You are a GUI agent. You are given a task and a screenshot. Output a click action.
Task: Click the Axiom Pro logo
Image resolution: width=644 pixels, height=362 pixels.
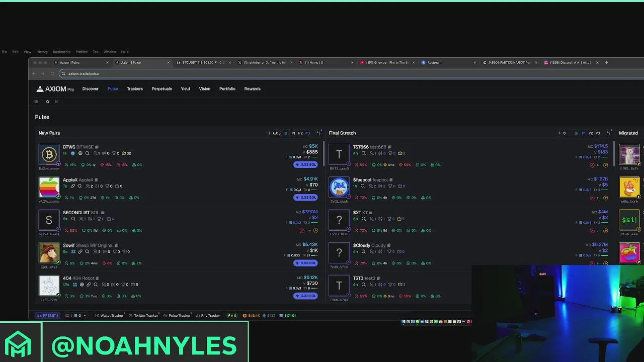tap(55, 89)
